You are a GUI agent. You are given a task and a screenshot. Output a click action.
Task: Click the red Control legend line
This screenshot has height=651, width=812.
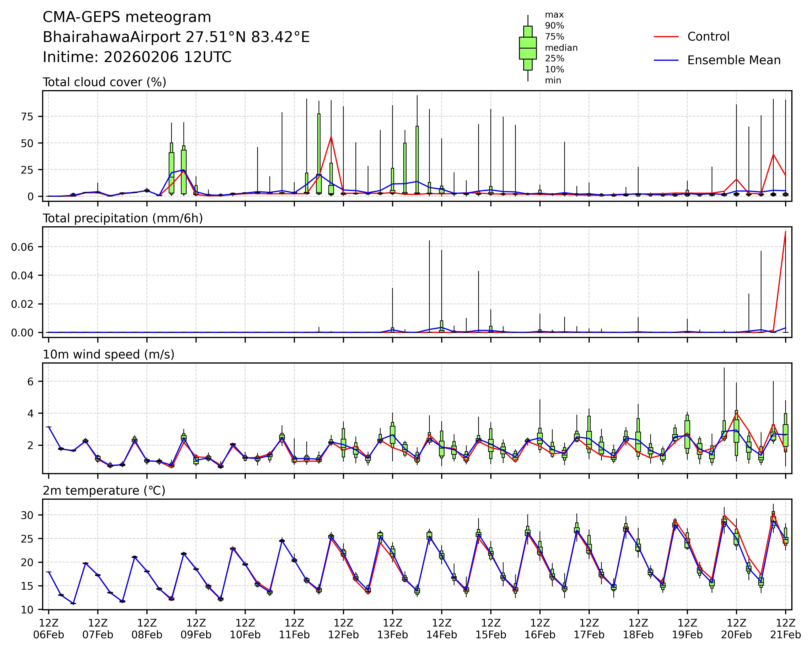[x=666, y=37]
